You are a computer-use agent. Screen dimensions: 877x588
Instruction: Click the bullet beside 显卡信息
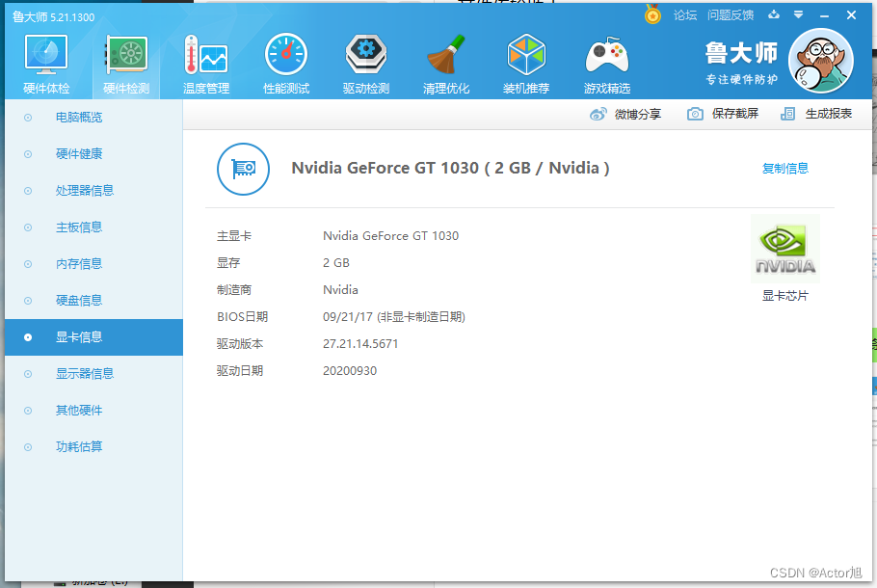(28, 337)
